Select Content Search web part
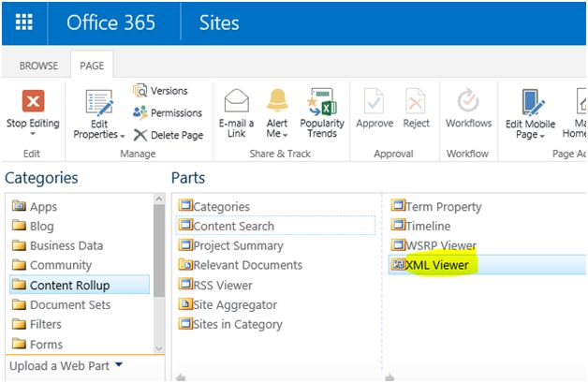 click(275, 226)
